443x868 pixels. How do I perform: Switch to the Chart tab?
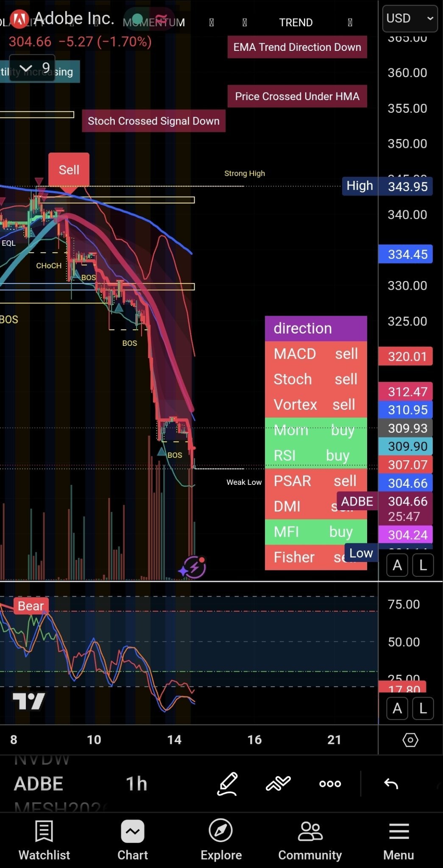[133, 840]
